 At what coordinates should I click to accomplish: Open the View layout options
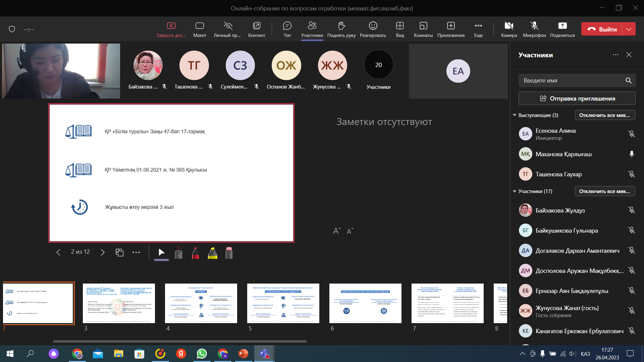(x=400, y=29)
